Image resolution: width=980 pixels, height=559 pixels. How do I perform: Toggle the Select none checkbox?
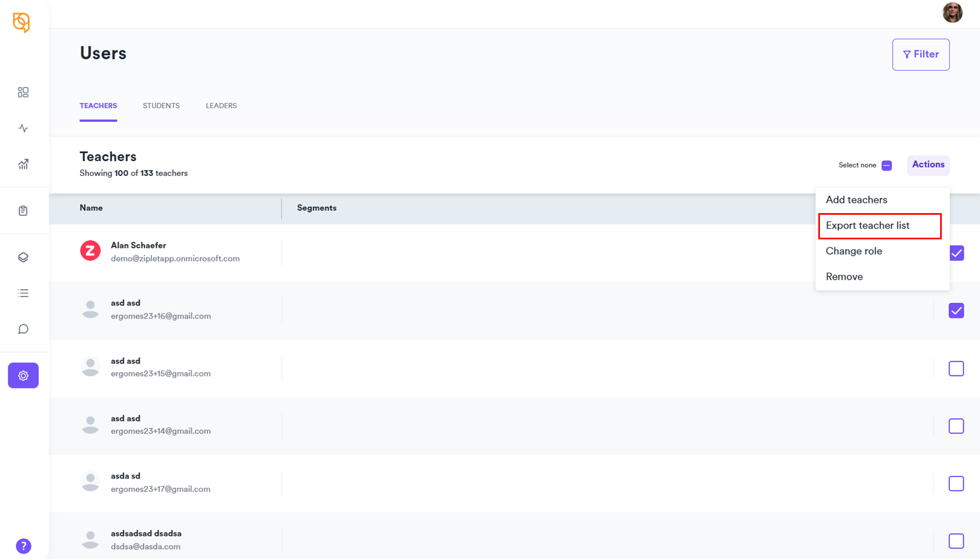click(887, 166)
